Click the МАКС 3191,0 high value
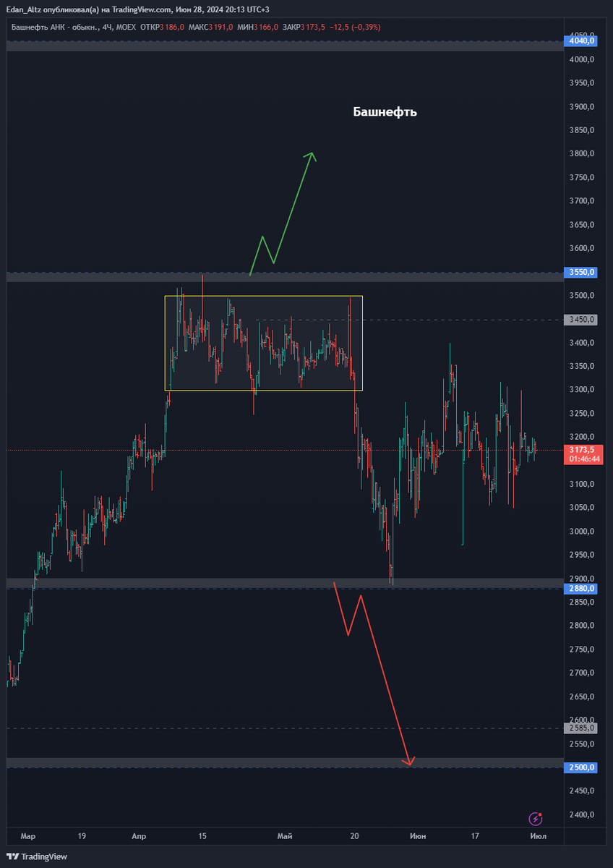Screen dimensions: 613x868 (210, 27)
